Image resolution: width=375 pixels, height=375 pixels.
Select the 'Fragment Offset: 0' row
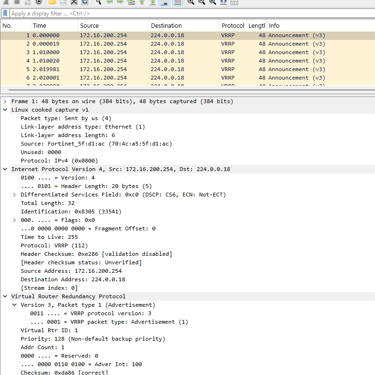88,229
